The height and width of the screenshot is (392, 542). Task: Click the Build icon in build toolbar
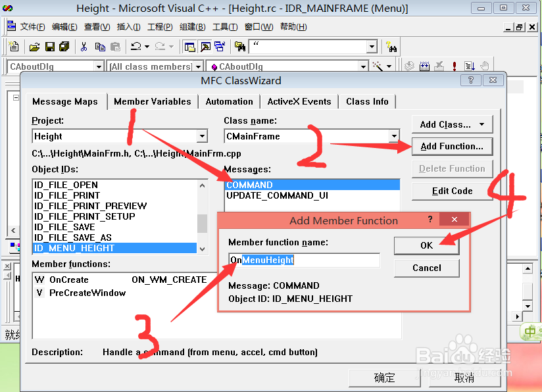pyautogui.click(x=424, y=66)
